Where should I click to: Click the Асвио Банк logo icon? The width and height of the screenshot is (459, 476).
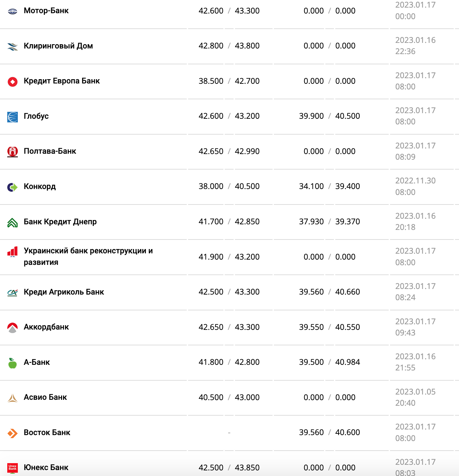coord(13,398)
